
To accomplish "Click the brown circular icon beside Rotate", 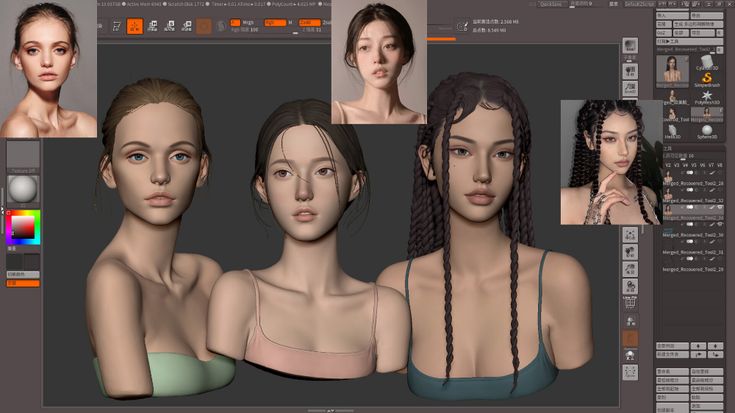I will coord(203,26).
